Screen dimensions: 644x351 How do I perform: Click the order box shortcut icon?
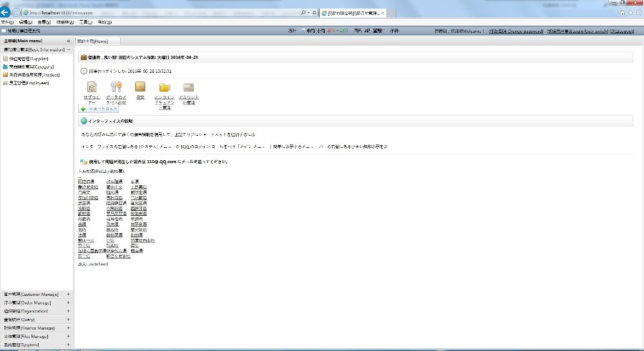[140, 86]
